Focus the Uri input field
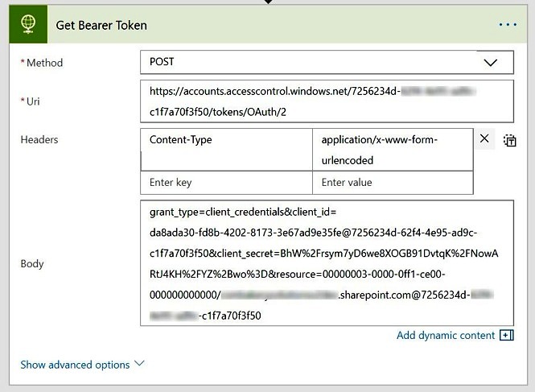Image resolution: width=535 pixels, height=392 pixels. 327,101
